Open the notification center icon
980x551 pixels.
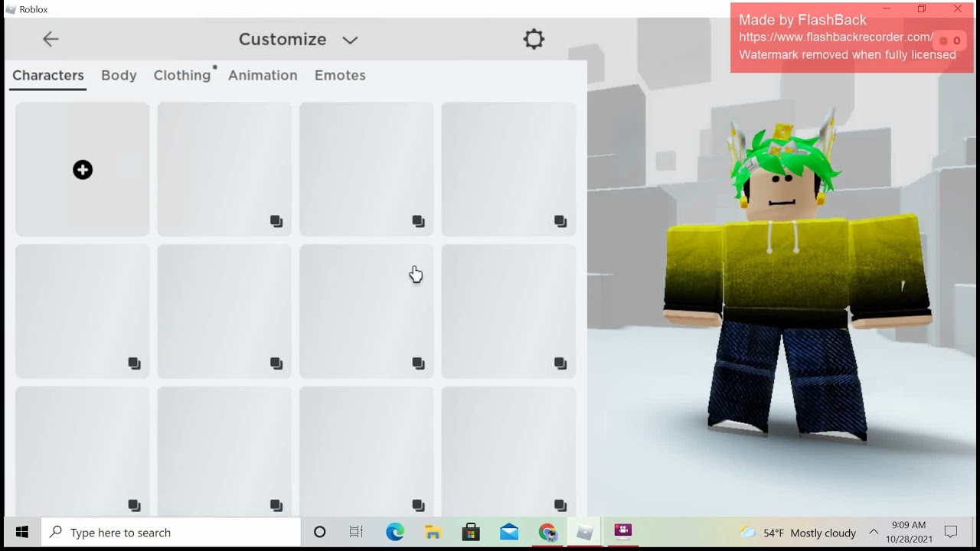(951, 532)
